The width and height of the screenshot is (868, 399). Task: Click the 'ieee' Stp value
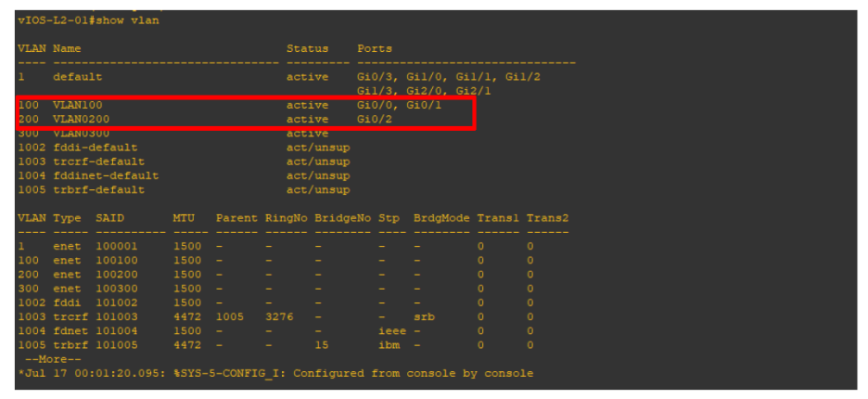click(392, 330)
